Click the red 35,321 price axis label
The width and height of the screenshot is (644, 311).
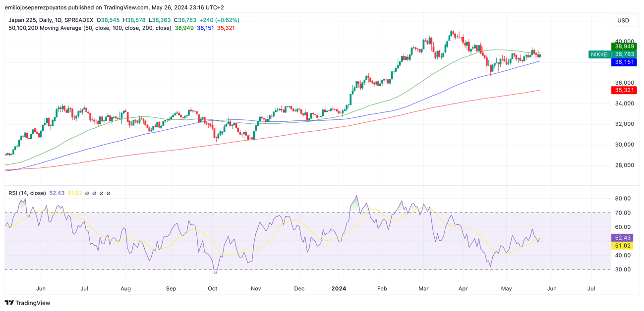pyautogui.click(x=624, y=90)
